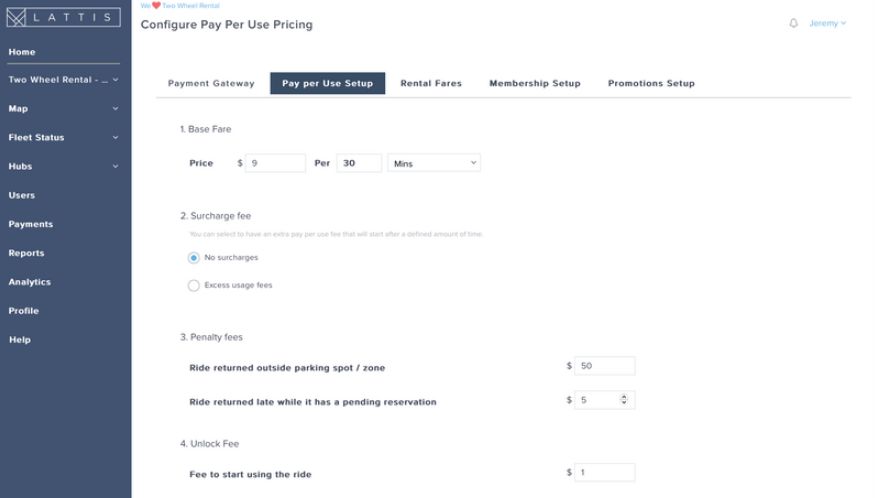Expand the Map sidebar section
Viewport: 875px width, 498px height.
tap(64, 108)
